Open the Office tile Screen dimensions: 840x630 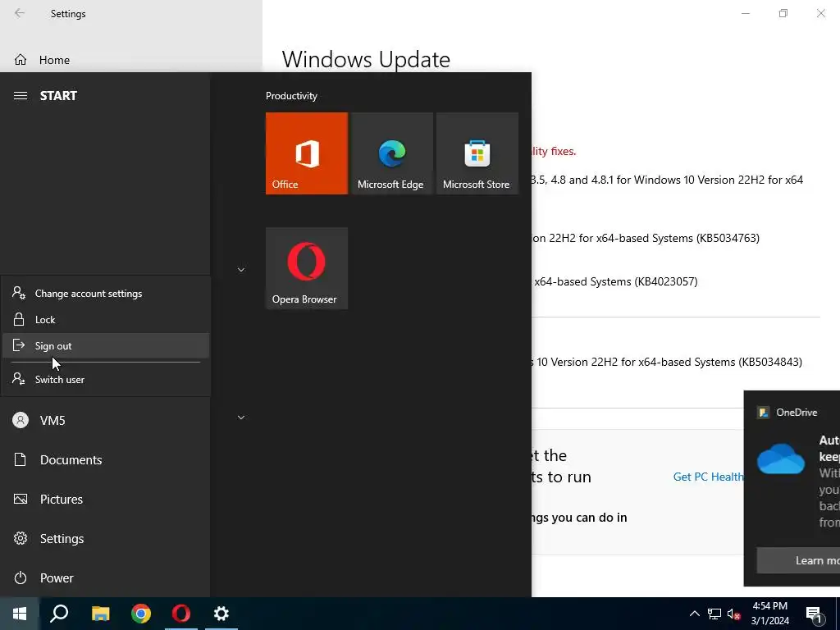(307, 153)
